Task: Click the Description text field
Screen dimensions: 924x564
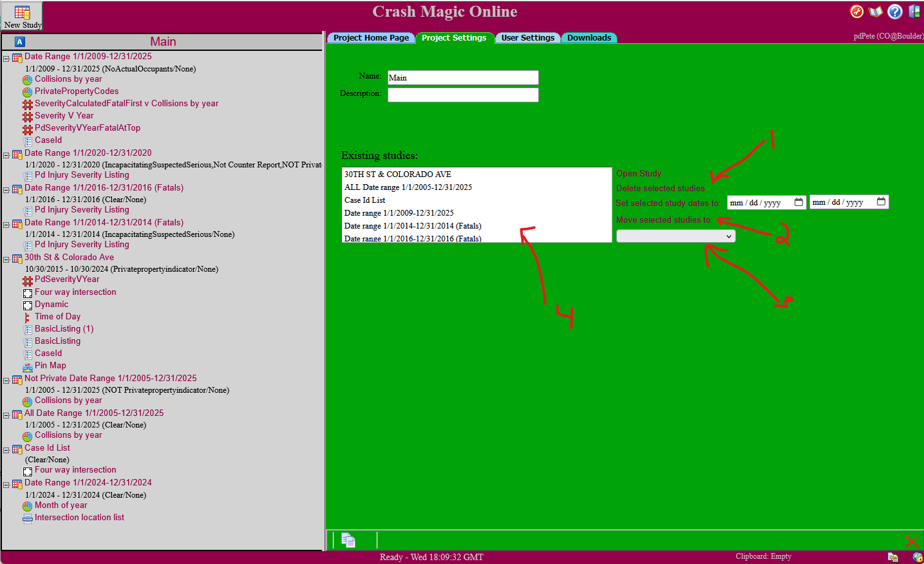Action: [462, 95]
